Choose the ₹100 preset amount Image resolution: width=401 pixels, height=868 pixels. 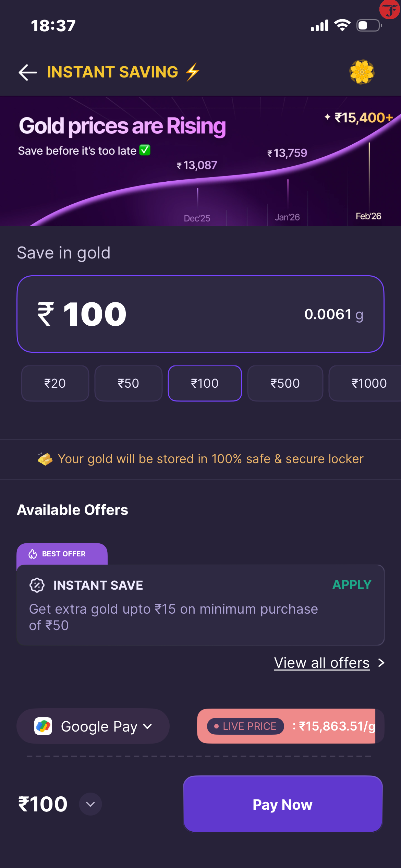205,383
